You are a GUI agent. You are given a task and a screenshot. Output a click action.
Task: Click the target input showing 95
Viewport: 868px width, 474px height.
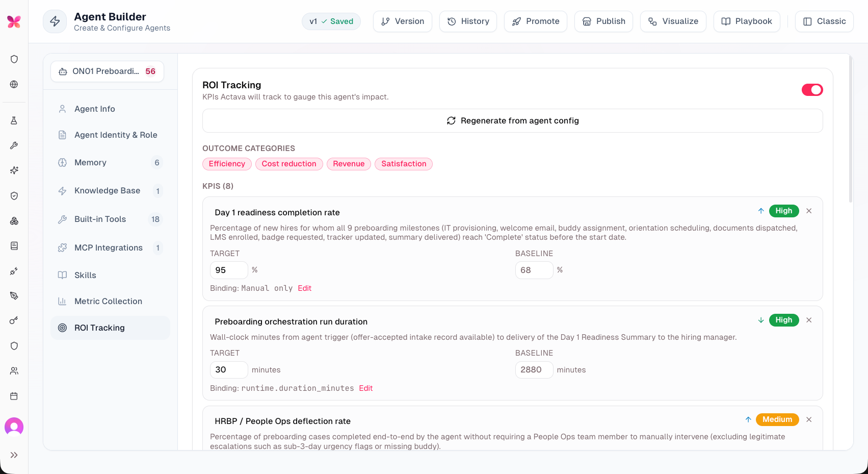[x=229, y=270]
